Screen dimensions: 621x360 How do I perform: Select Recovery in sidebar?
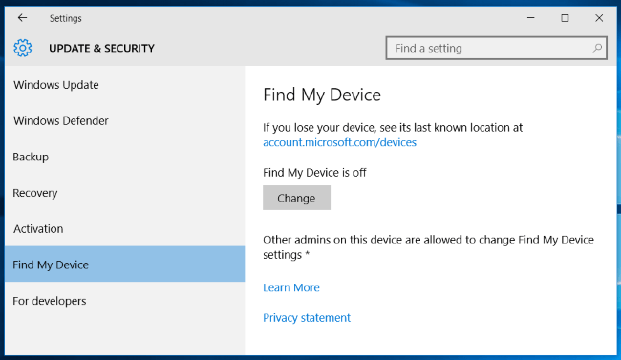[x=125, y=193]
